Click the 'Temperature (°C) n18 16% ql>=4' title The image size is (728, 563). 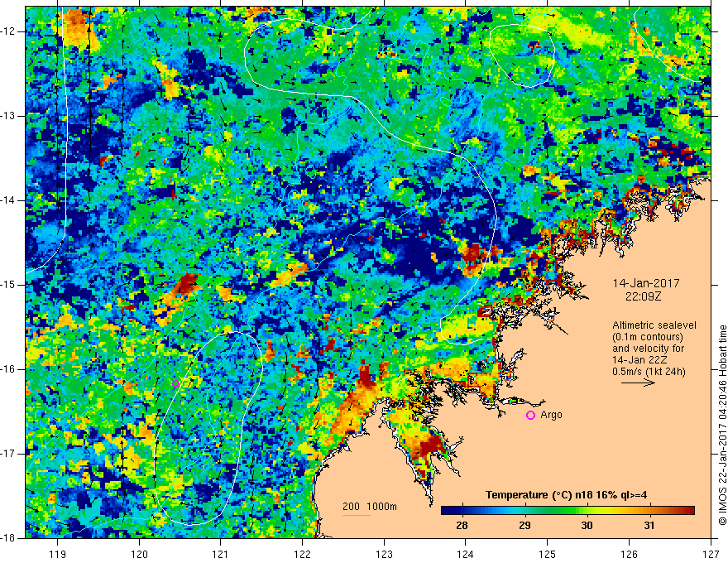[x=567, y=495]
